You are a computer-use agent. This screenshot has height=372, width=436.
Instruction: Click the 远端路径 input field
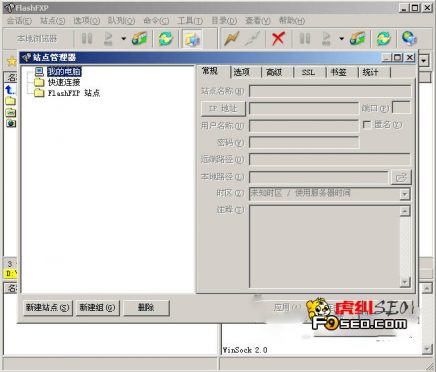330,159
